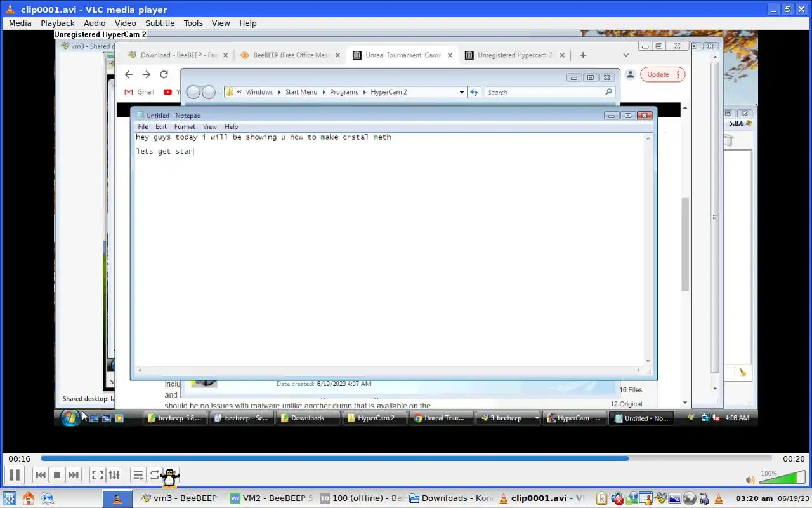Click Chrome reload icon in video
Viewport: 812px width, 508px height.
[164, 74]
